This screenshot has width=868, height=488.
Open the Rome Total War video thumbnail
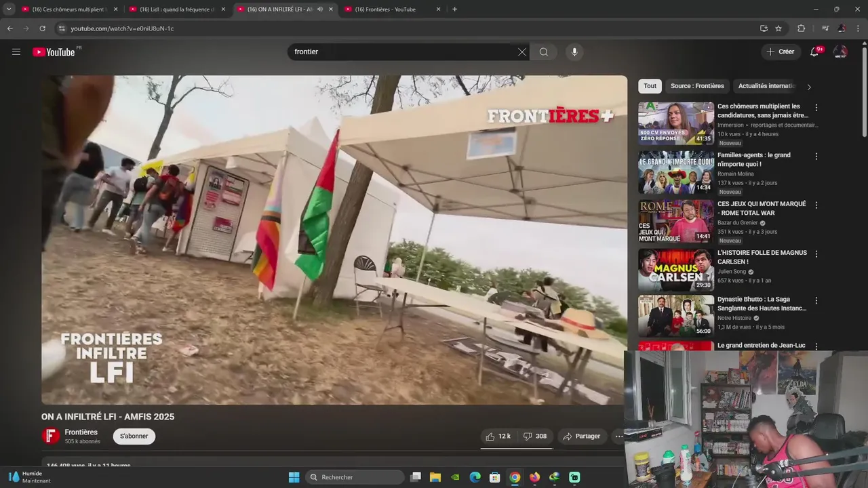pos(676,221)
